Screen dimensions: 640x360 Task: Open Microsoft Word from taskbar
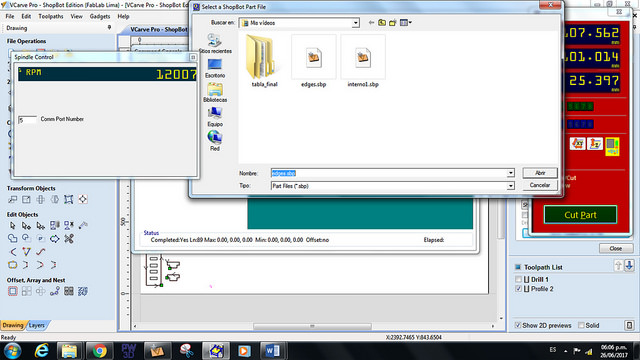(273, 351)
